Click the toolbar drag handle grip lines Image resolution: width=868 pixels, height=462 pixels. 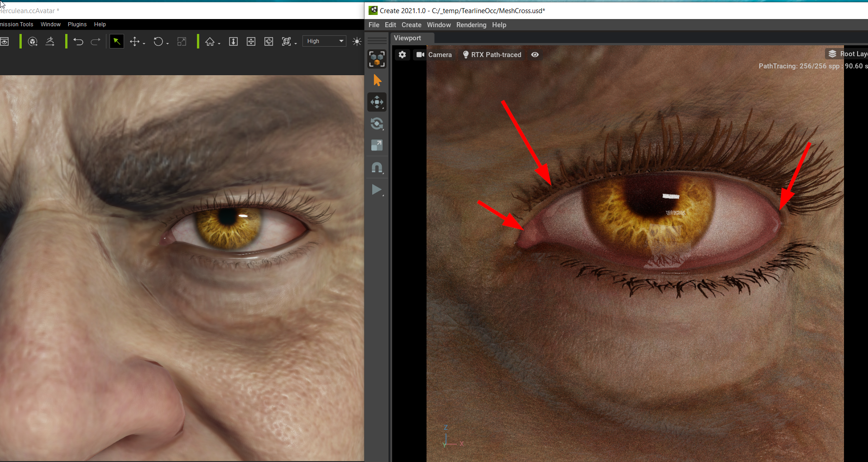pos(377,40)
